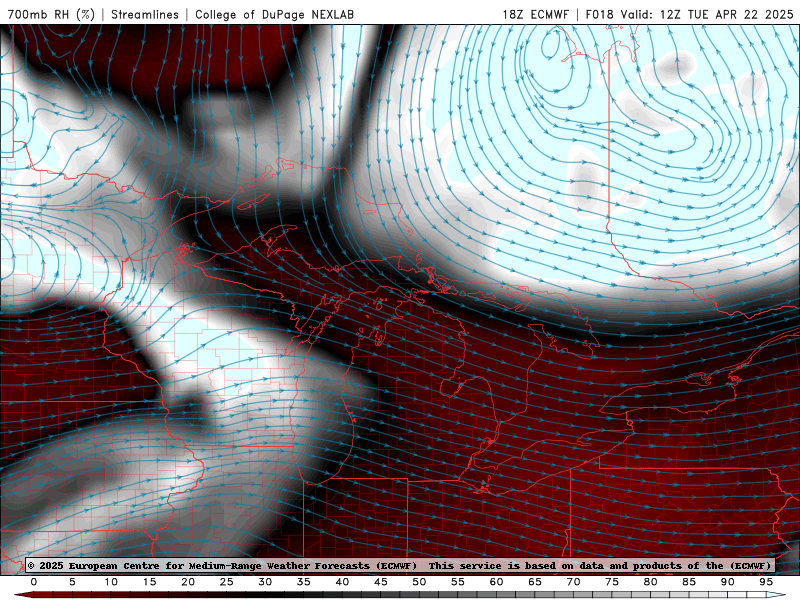The height and width of the screenshot is (600, 800).
Task: Click the '80' value on the color scale
Action: click(651, 582)
